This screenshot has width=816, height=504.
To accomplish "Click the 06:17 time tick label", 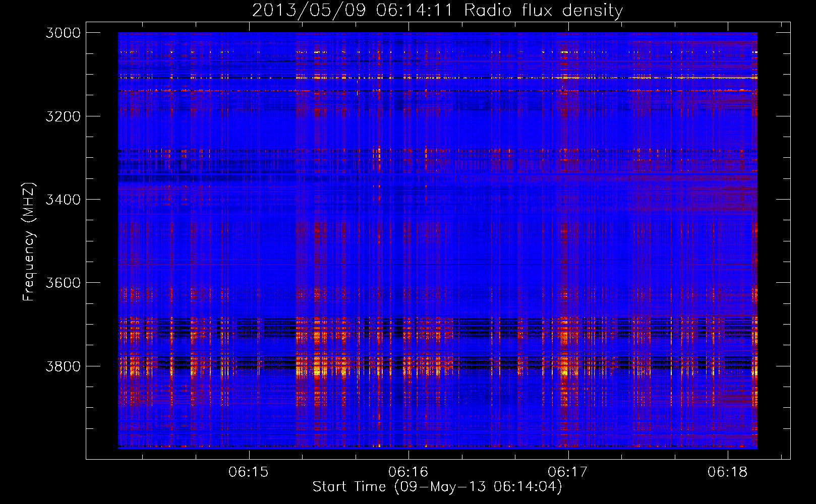I will (568, 472).
